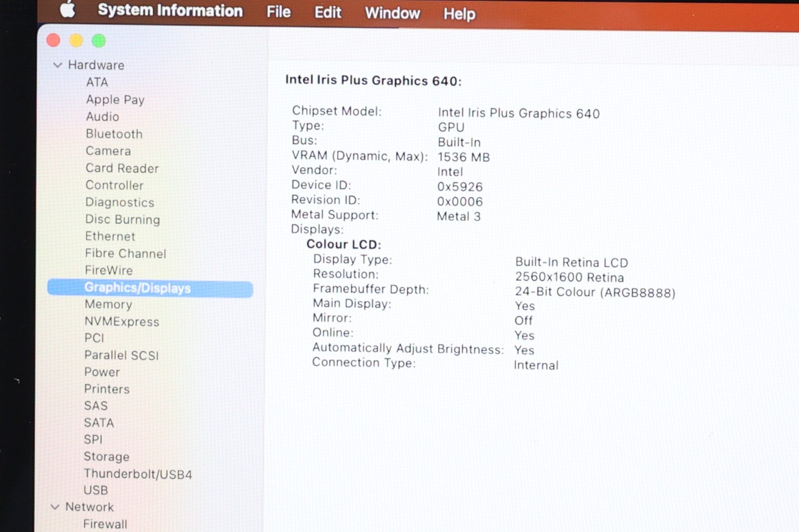Image resolution: width=799 pixels, height=532 pixels.
Task: Select the Graphics/Displays sidebar item
Action: (137, 288)
